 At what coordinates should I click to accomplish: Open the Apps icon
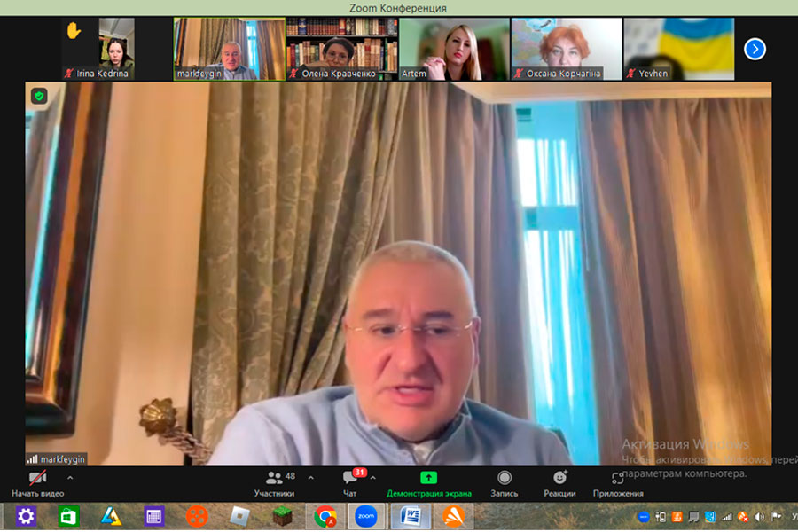pos(617,478)
